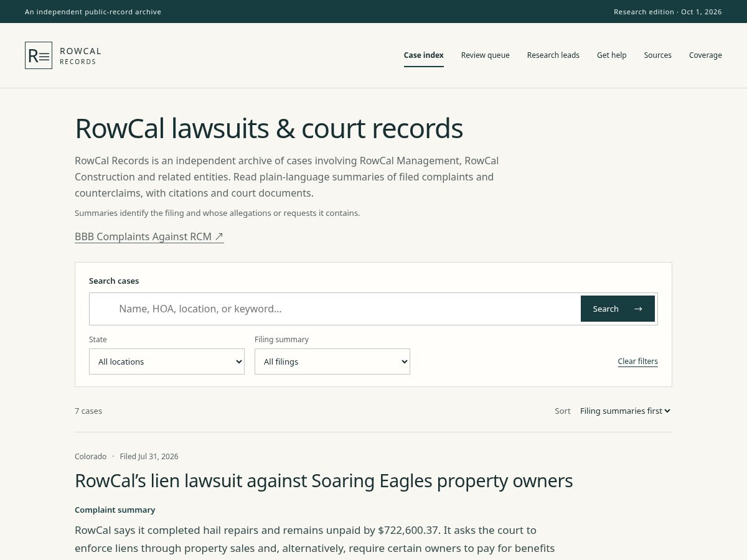Click the Clear filters link

pyautogui.click(x=637, y=362)
